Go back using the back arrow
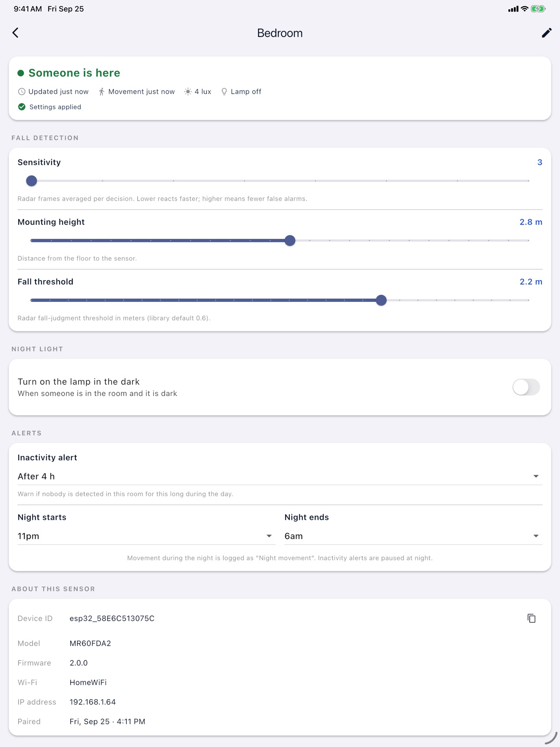 pyautogui.click(x=16, y=33)
